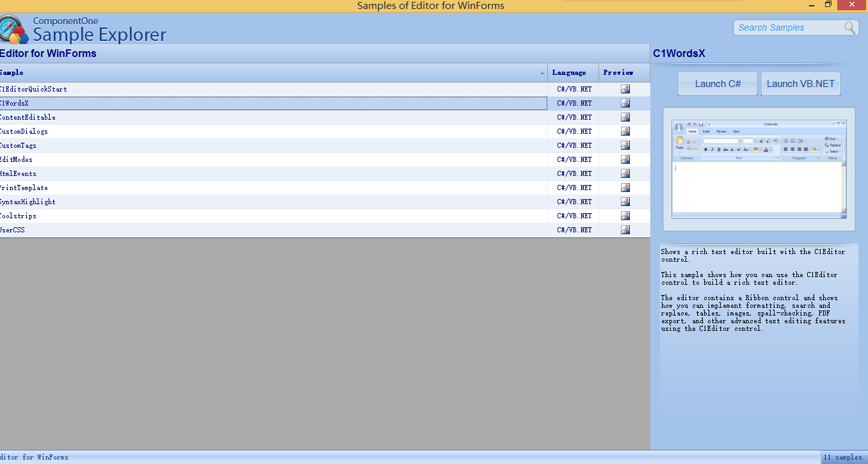Viewport: 868px width, 464px height.
Task: Click the C#/VB.NET cell for Toolstrips
Action: point(574,216)
